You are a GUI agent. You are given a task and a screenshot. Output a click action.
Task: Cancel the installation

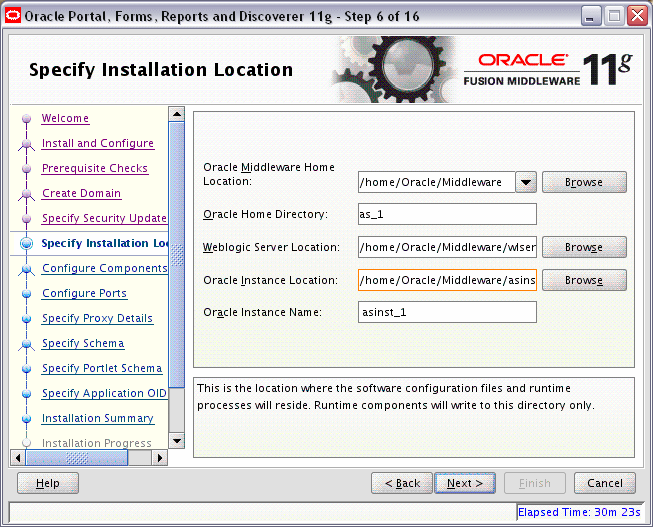(x=605, y=483)
